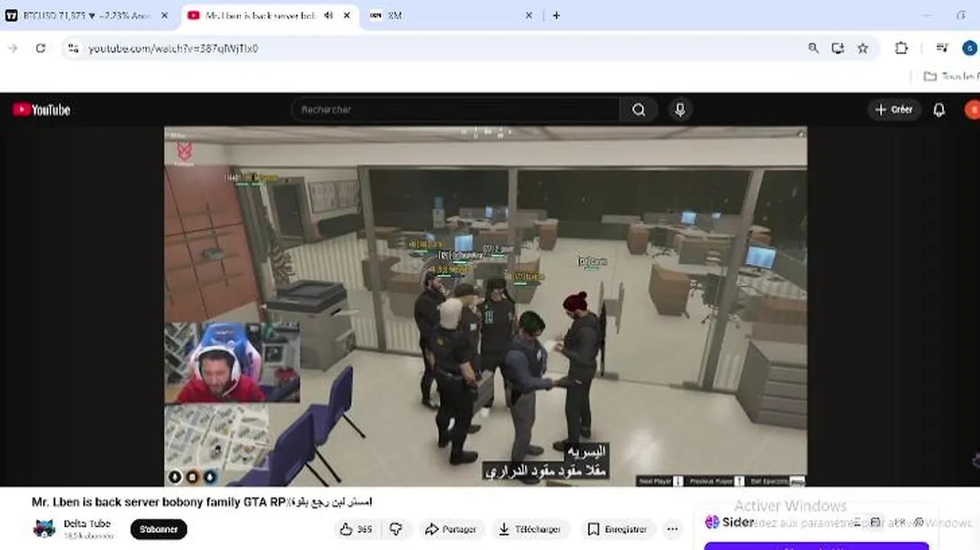Start voice search with the microphone icon
This screenshot has height=550, width=980.
[680, 110]
